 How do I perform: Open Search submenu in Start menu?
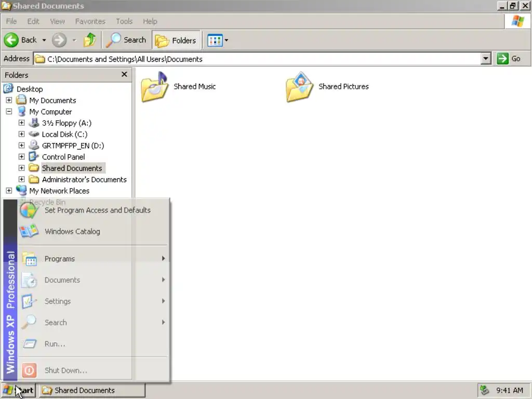(x=92, y=322)
